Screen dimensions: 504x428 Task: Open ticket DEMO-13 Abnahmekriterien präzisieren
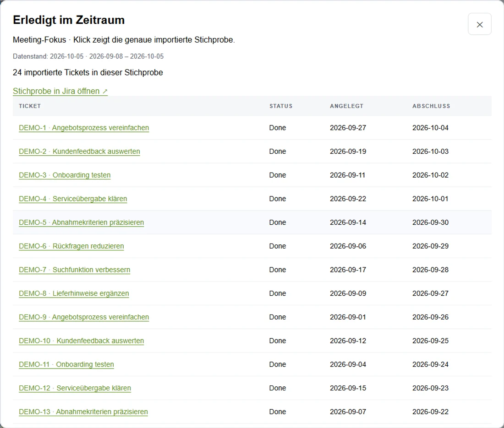tap(83, 412)
